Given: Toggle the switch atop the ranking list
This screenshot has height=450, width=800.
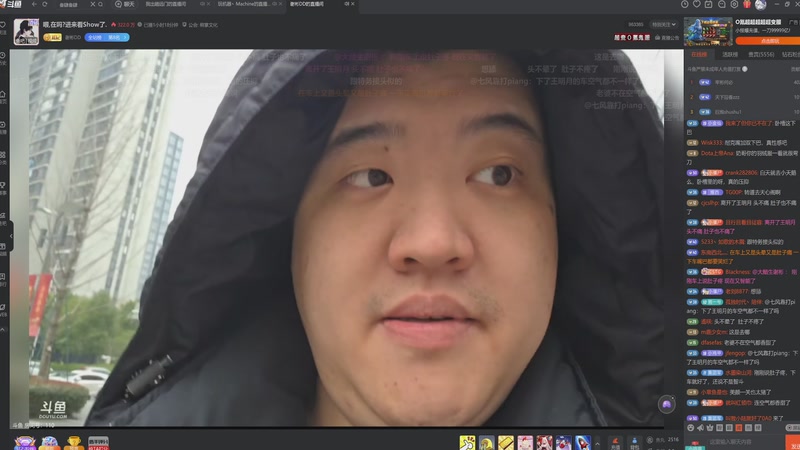Looking at the screenshot, I should [745, 69].
